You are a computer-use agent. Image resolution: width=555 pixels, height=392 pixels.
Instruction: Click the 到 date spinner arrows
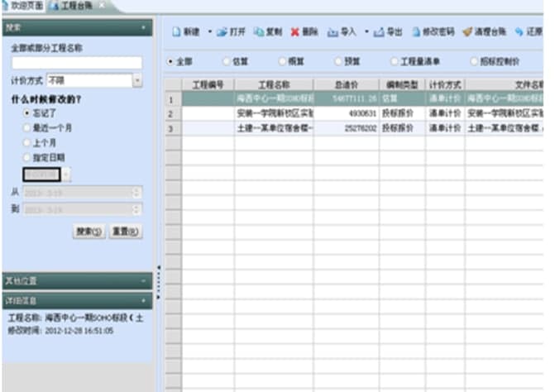coord(136,209)
